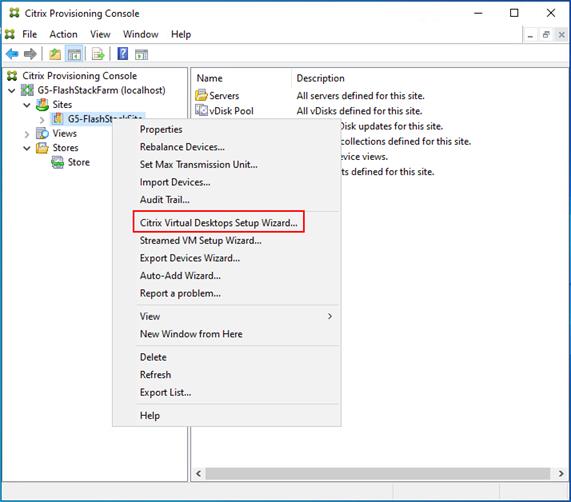Click the Servers folder icon in list
The width and height of the screenshot is (571, 502).
(201, 95)
